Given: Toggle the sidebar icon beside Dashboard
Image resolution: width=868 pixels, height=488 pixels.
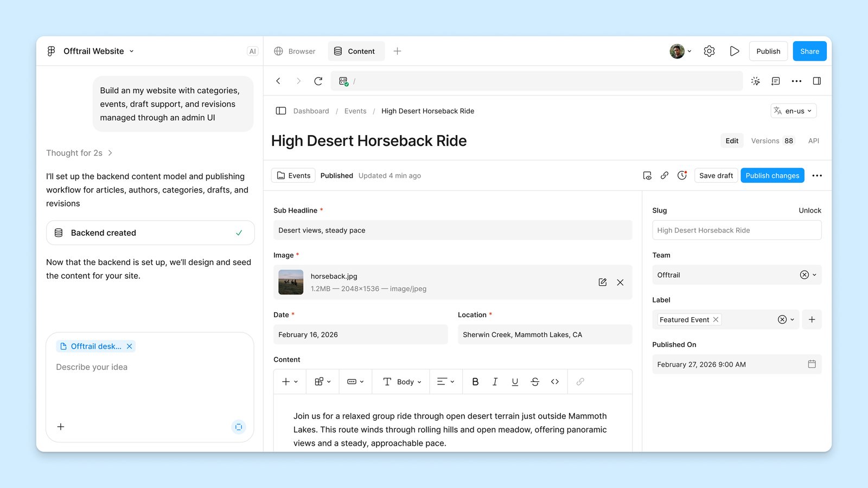Looking at the screenshot, I should point(280,111).
